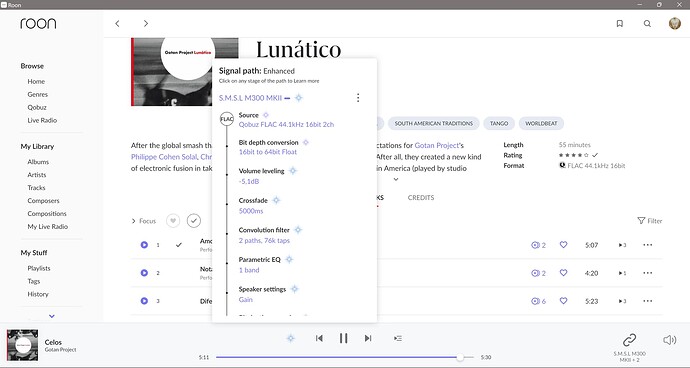Open Tags under My Stuff
The image size is (690, 368).
pos(33,281)
